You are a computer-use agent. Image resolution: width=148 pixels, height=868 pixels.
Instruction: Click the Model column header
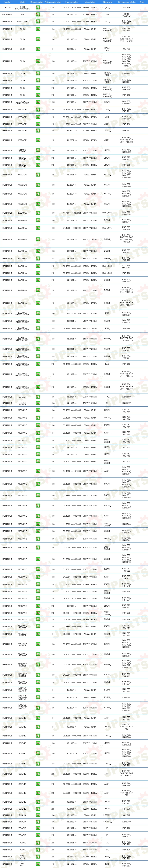tap(23, 2)
